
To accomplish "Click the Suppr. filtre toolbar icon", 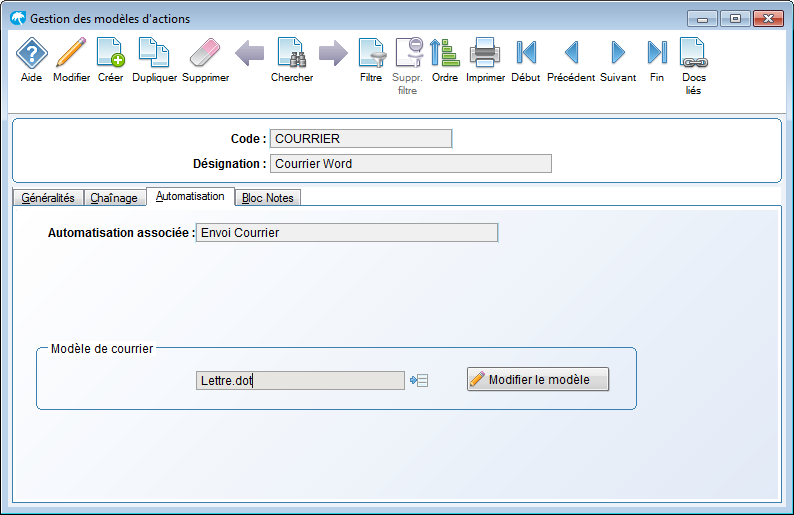I will 408,53.
